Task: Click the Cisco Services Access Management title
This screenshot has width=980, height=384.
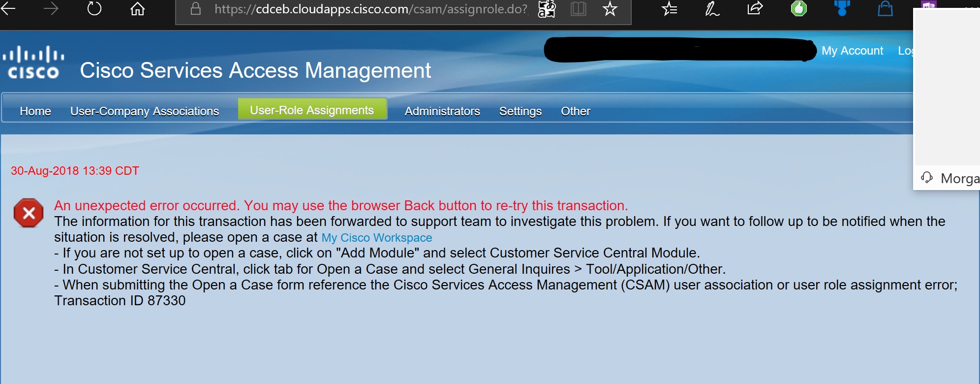Action: [x=255, y=70]
